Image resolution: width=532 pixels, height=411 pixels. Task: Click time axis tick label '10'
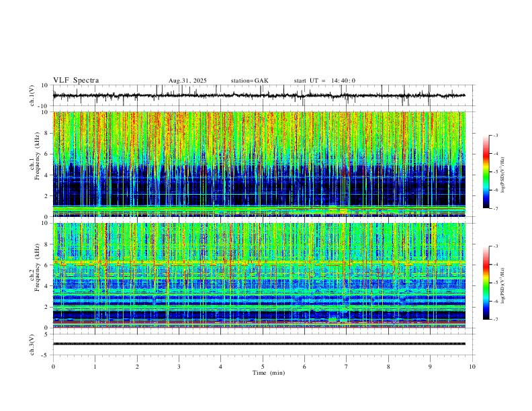(x=472, y=367)
